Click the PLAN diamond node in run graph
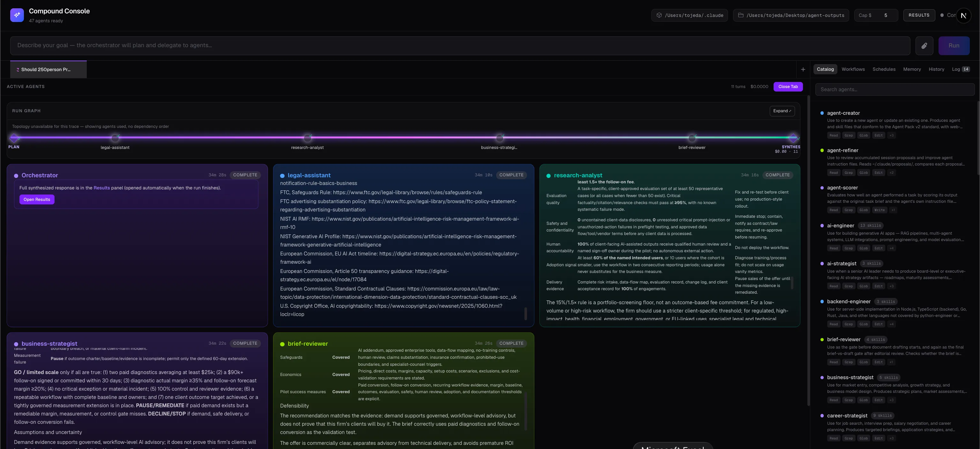Screen dimensions: 980x449 (x=14, y=138)
